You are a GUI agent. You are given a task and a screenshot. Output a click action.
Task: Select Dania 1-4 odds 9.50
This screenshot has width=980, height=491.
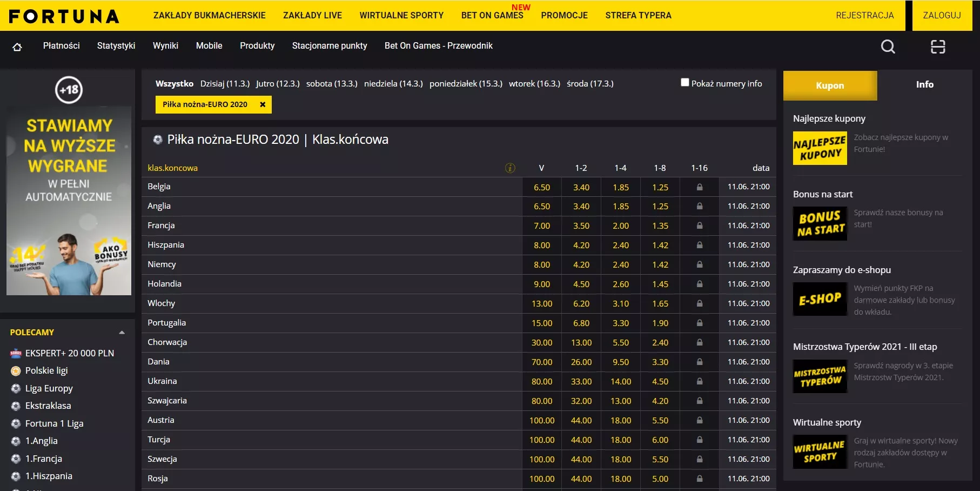(x=621, y=362)
